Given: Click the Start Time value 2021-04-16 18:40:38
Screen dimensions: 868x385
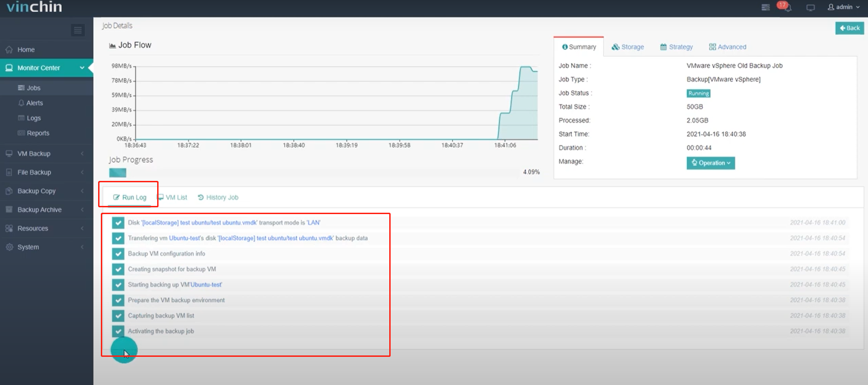Looking at the screenshot, I should pyautogui.click(x=716, y=134).
